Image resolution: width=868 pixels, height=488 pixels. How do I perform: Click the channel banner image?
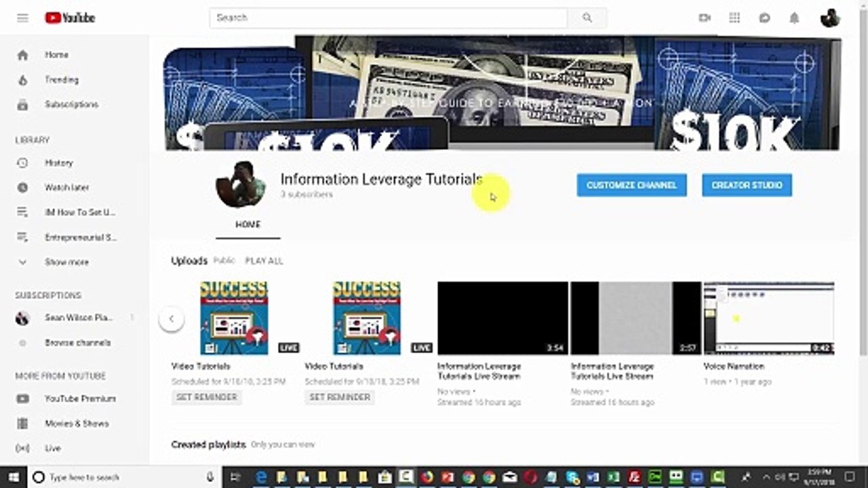point(502,93)
